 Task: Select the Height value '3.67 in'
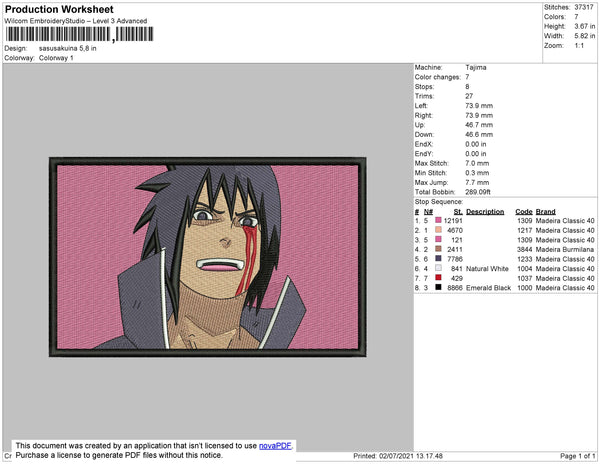point(585,26)
